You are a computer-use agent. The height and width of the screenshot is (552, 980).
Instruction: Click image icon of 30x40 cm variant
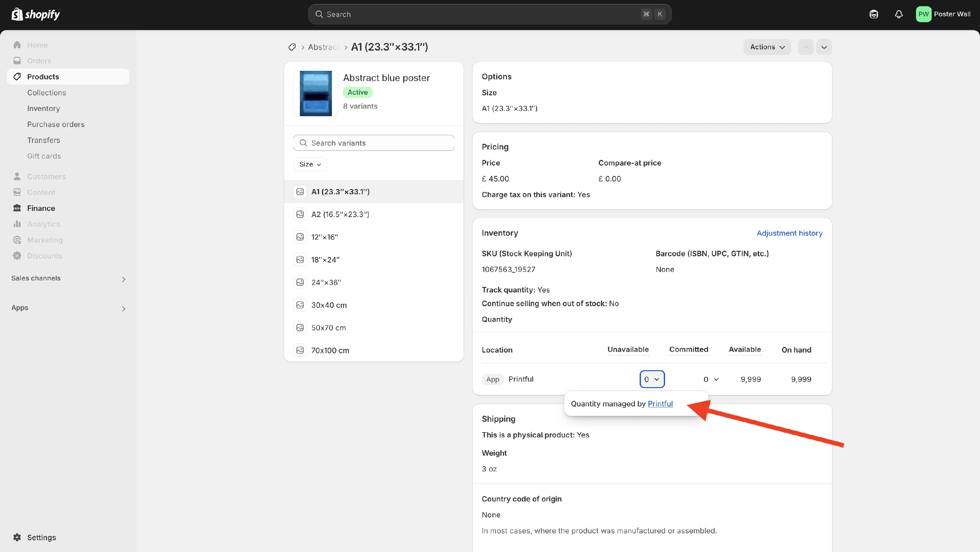click(x=300, y=305)
